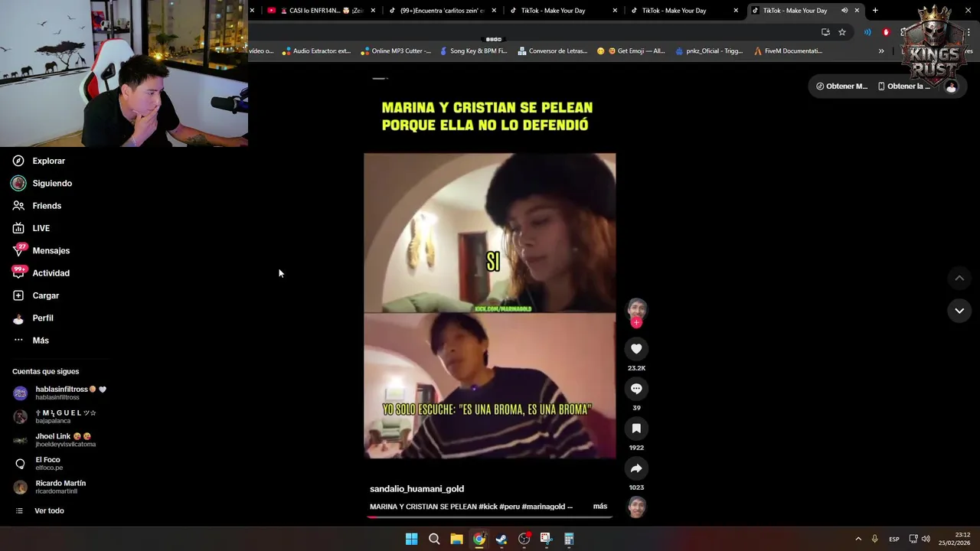This screenshot has width=980, height=551.
Task: Open FiveM Documentation bookmark
Action: pyautogui.click(x=789, y=51)
